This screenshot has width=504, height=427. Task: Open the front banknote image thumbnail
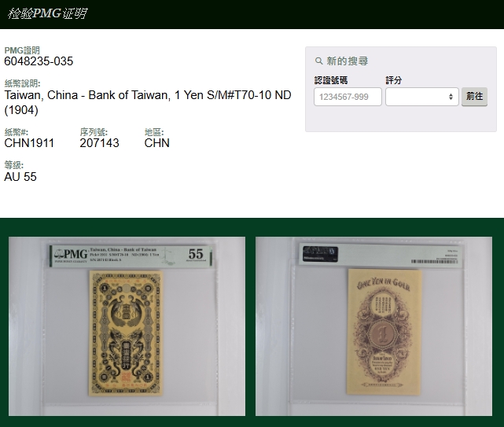coord(127,326)
